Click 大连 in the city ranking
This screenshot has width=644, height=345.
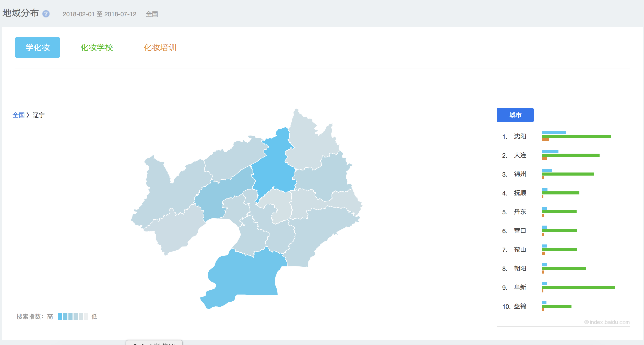(520, 155)
